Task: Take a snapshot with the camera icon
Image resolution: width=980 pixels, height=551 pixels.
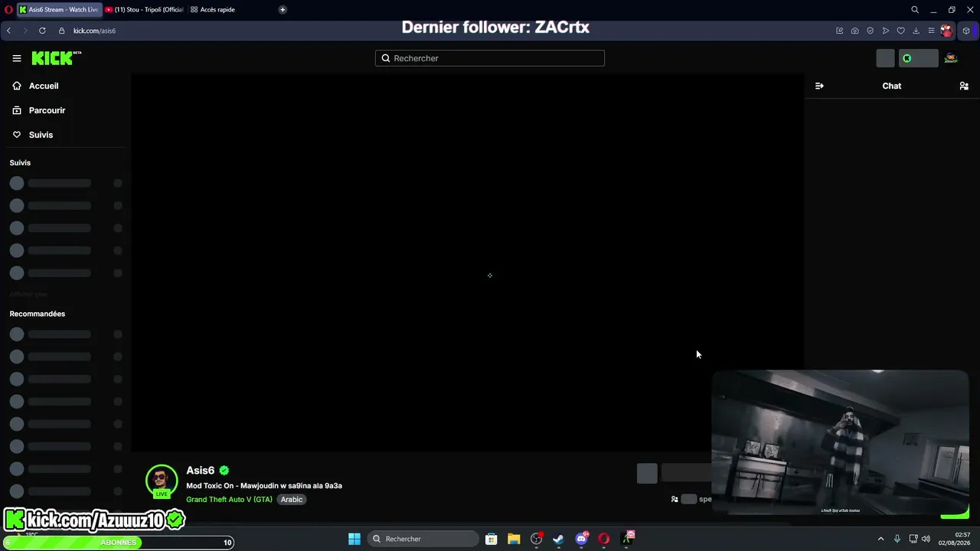Action: 855,31
